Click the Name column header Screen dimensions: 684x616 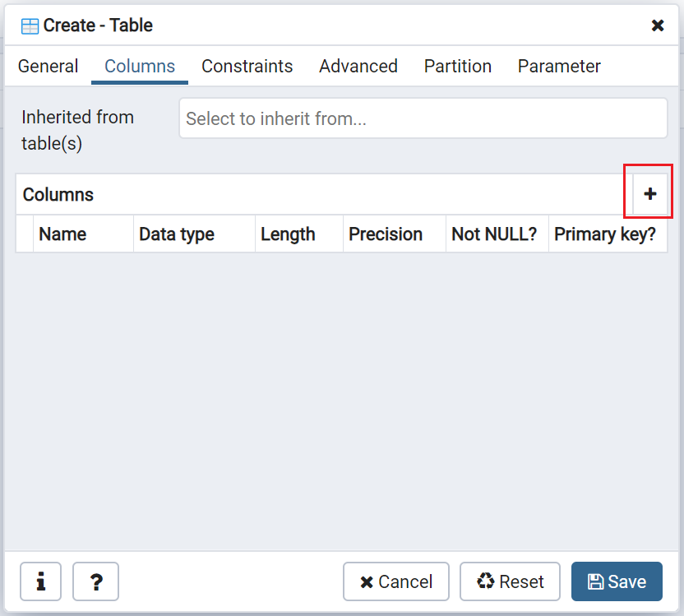62,234
